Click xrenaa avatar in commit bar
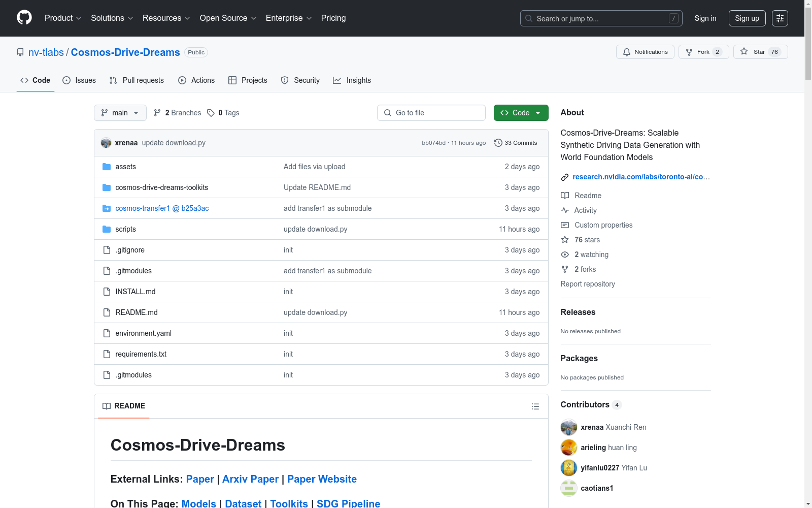 [x=106, y=143]
